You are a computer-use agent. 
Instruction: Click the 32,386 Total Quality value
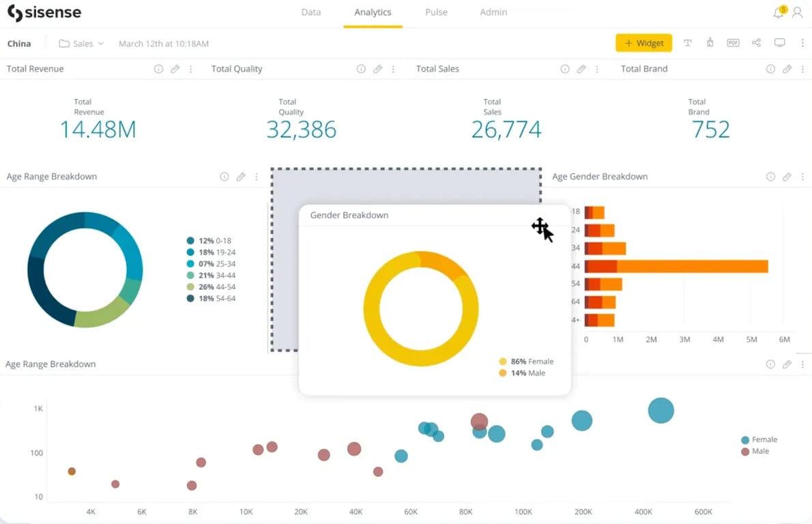coord(302,130)
